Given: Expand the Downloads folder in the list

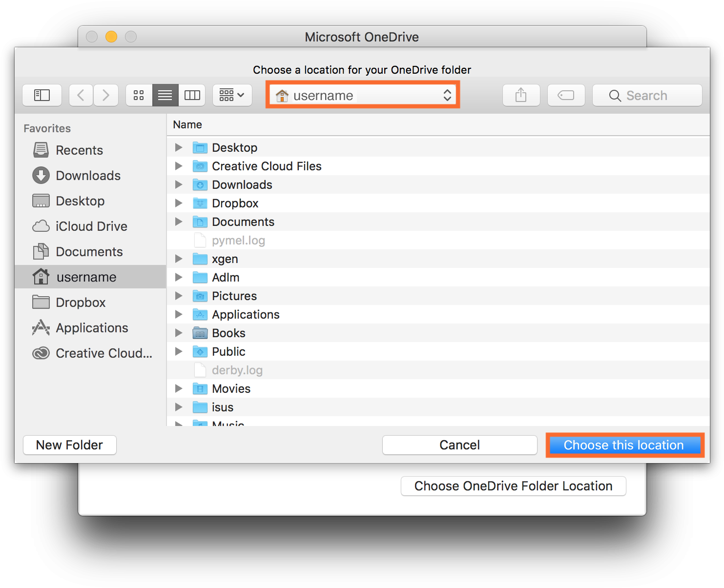Looking at the screenshot, I should 179,184.
